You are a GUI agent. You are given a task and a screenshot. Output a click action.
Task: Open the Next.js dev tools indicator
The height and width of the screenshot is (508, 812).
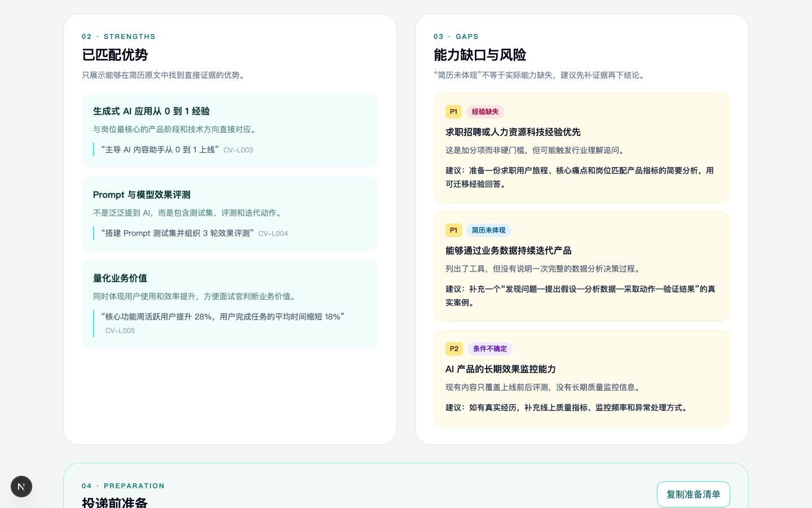point(21,487)
